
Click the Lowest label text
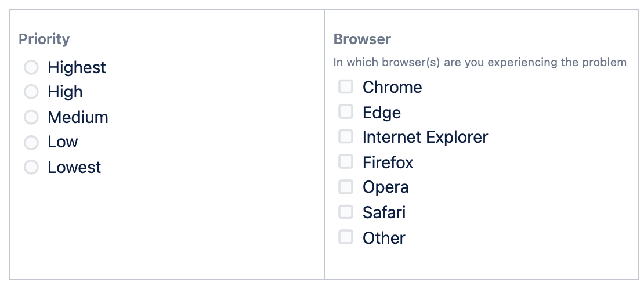[74, 168]
